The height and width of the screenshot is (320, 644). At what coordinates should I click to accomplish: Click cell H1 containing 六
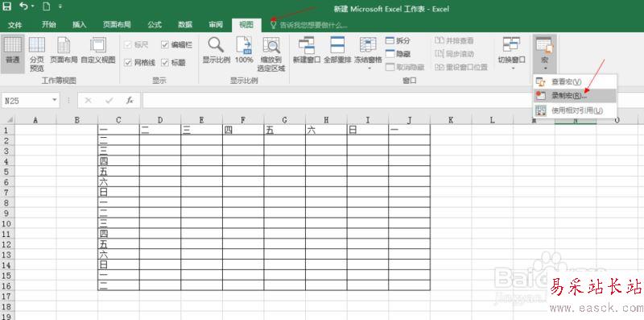click(x=326, y=130)
